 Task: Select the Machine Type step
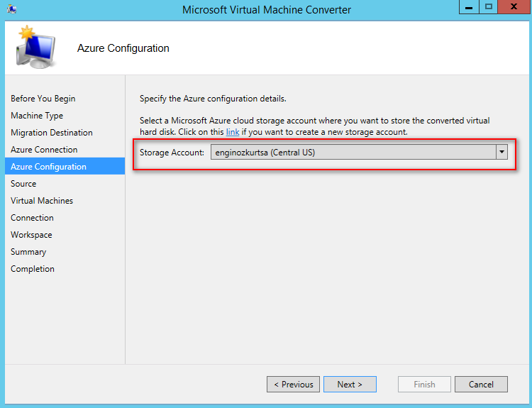pos(37,116)
